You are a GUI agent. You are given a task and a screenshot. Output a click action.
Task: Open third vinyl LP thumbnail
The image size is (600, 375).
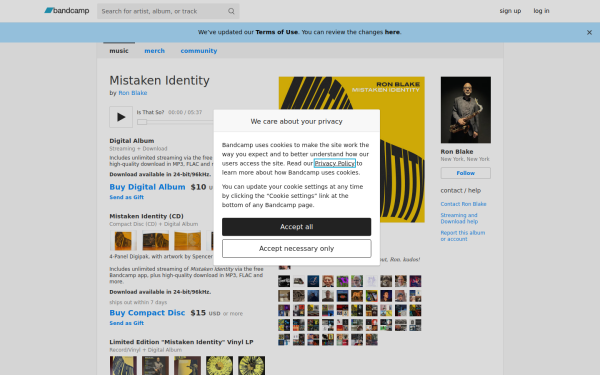(188, 365)
